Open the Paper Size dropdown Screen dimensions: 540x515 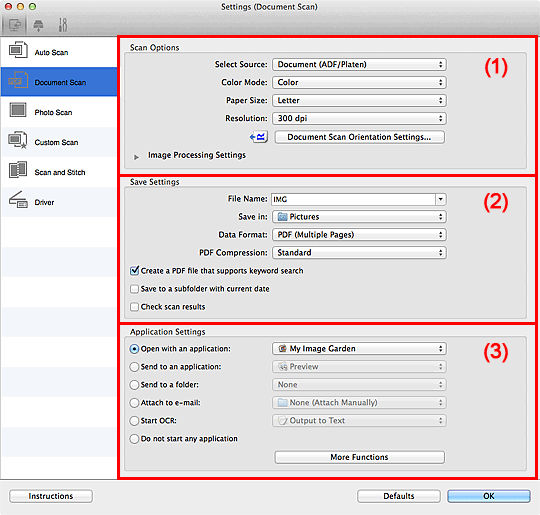359,100
